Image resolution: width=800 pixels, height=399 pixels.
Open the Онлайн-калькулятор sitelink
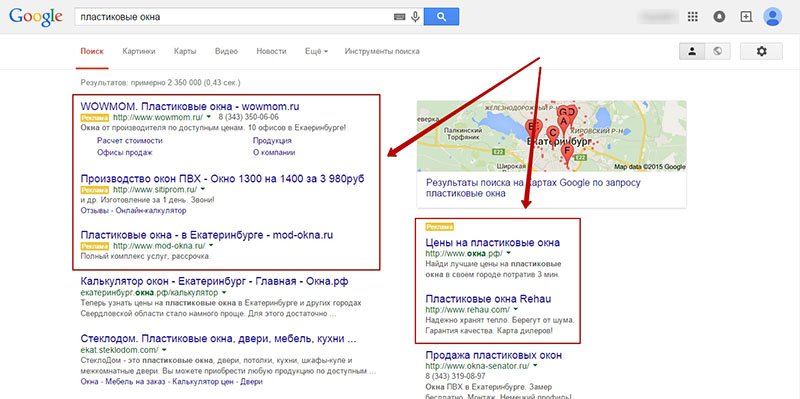(151, 210)
